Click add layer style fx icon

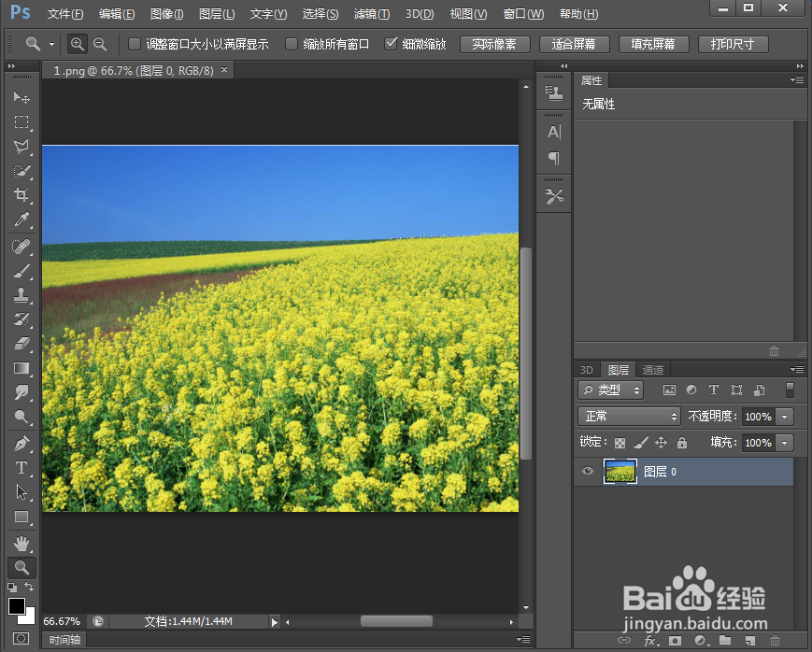pyautogui.click(x=650, y=641)
